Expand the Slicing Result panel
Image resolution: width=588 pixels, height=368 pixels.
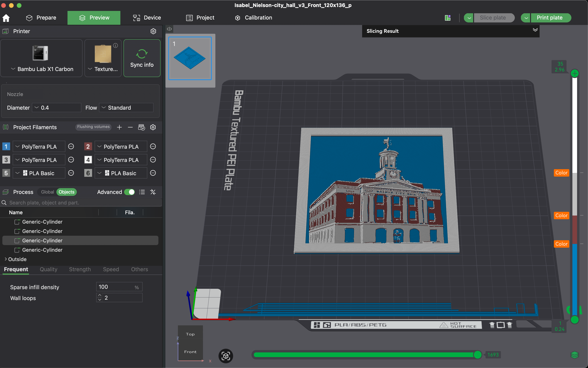pyautogui.click(x=535, y=30)
